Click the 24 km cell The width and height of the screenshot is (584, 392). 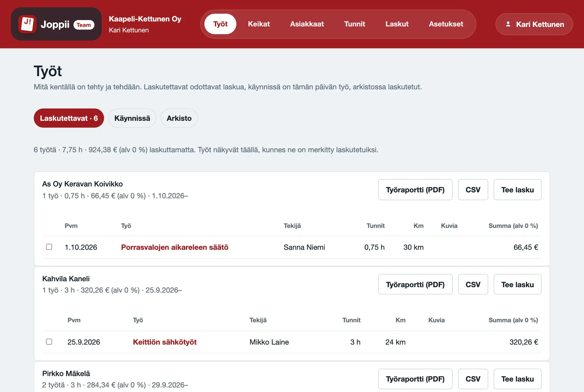click(395, 342)
